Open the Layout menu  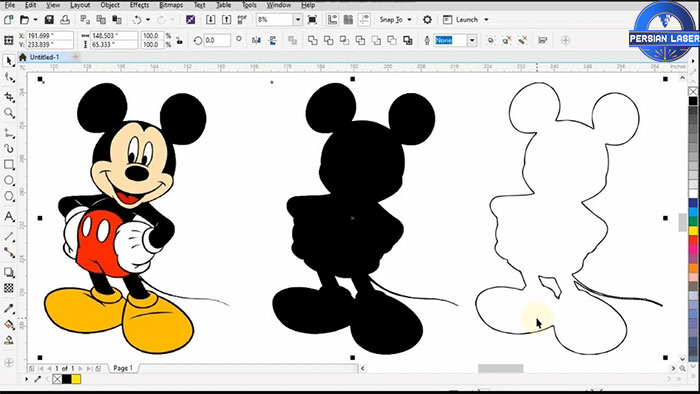[80, 5]
